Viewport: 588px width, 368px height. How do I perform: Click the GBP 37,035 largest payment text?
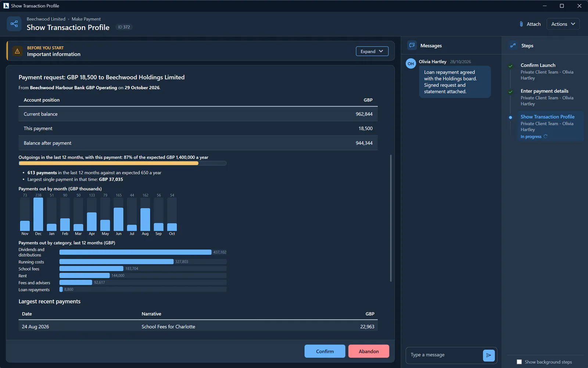[x=111, y=179]
